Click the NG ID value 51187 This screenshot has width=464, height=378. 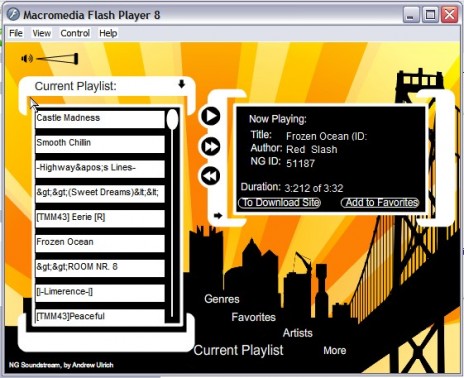(300, 163)
